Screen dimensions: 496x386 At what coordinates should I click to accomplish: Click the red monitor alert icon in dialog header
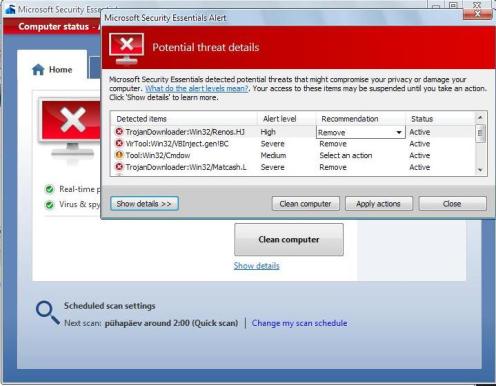[x=127, y=48]
